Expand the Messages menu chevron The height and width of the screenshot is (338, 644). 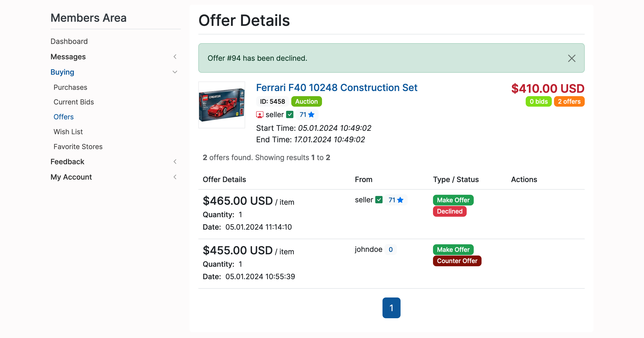click(175, 57)
